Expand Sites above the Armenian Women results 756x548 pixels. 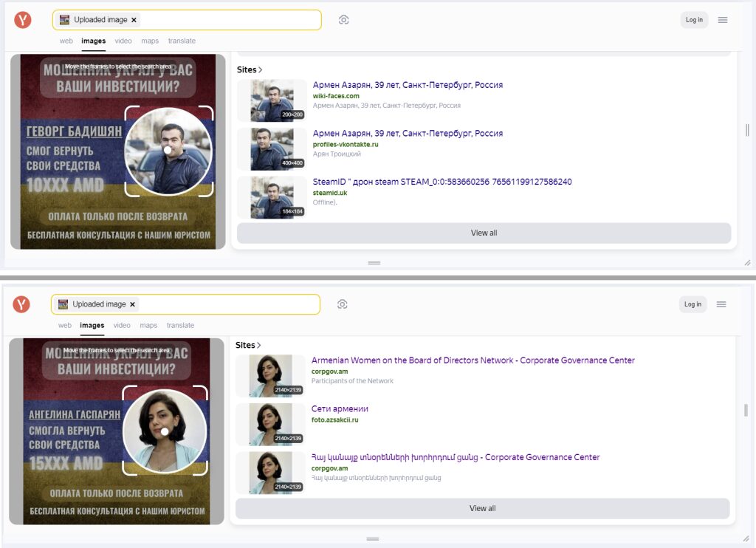[x=248, y=345]
